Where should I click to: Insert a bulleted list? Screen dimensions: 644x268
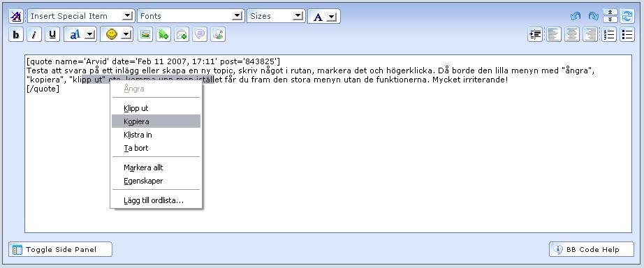coord(627,35)
